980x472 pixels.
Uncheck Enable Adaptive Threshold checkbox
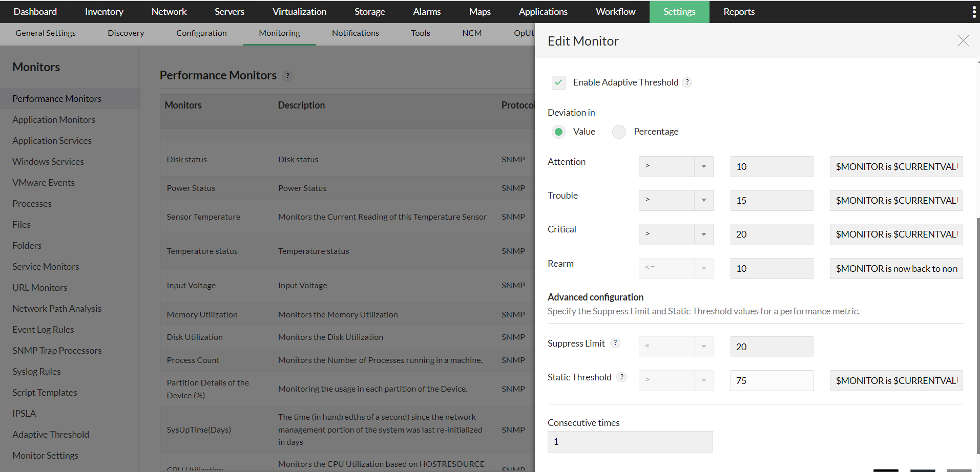tap(558, 82)
